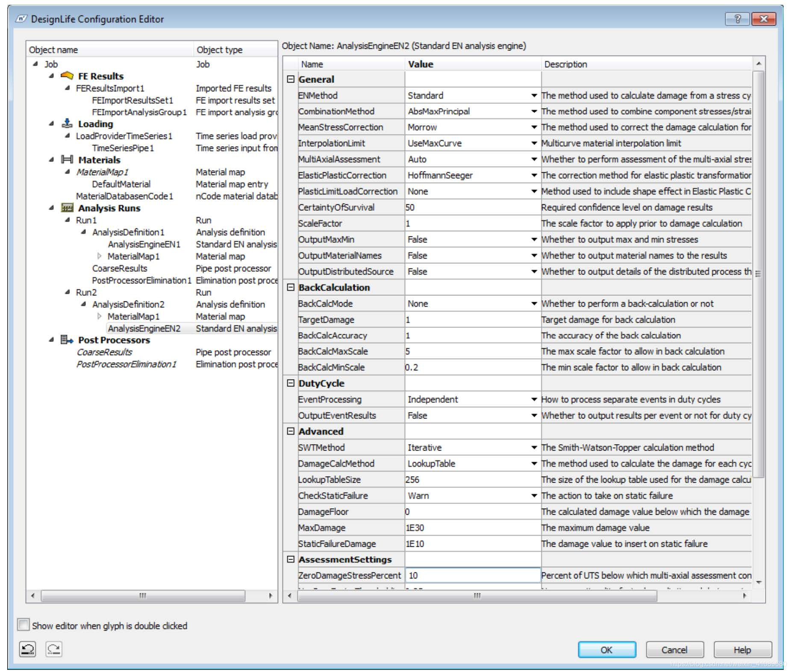Screen dimensions: 791x672
Task: Click the Value column header
Action: click(x=473, y=64)
